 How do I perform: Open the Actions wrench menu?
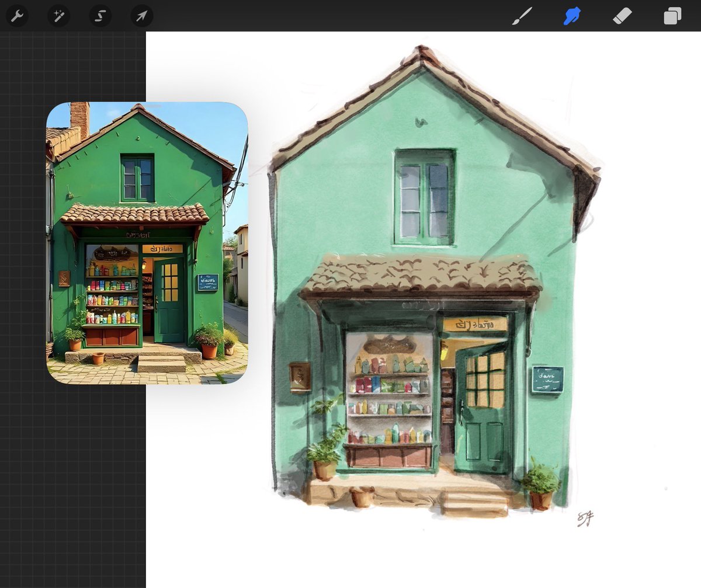pyautogui.click(x=17, y=16)
